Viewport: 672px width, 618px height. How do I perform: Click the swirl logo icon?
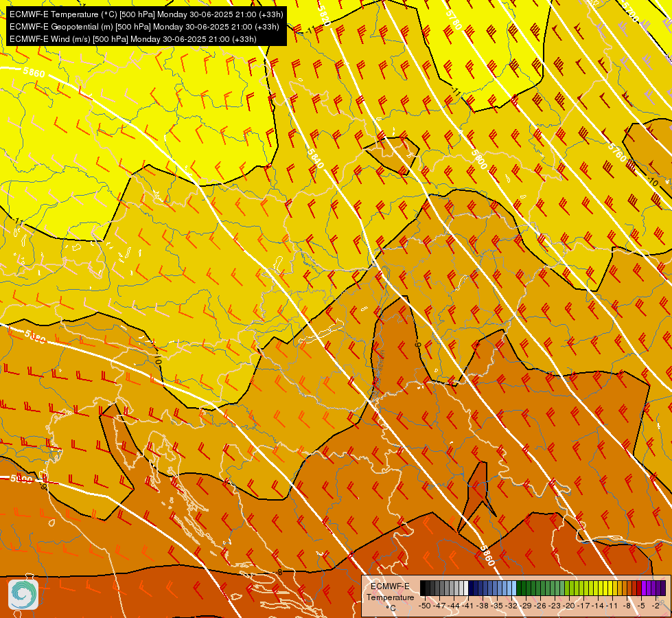[23, 595]
